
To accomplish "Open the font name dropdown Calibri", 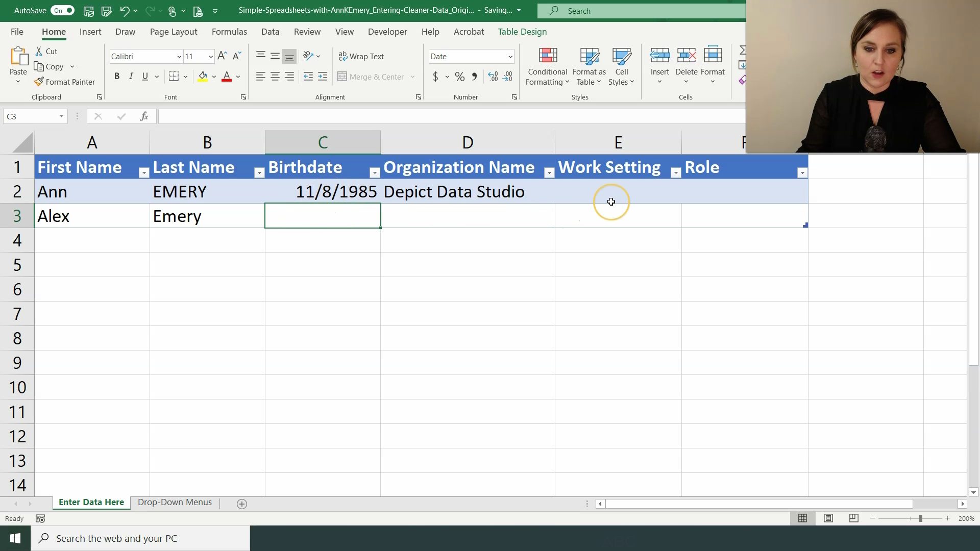I will (179, 57).
